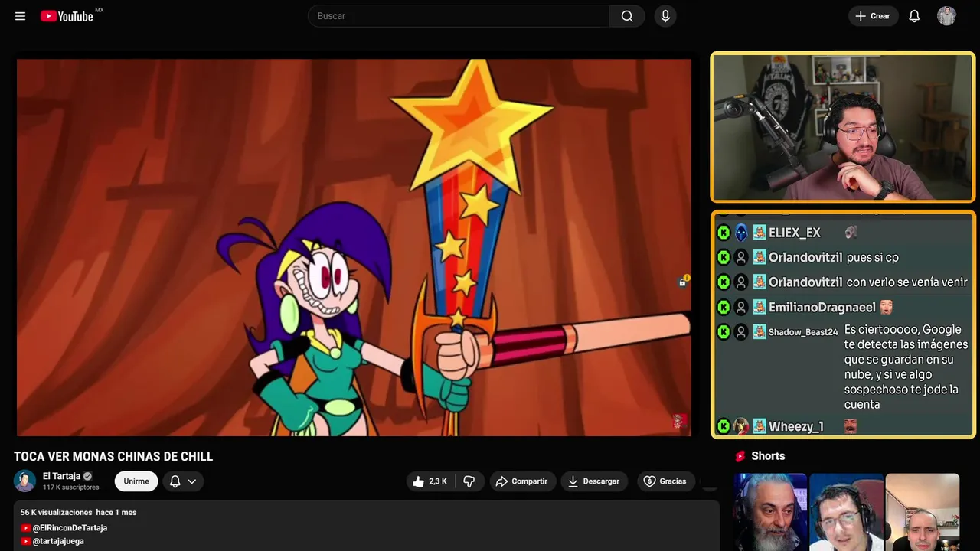
Task: Focus the Buscar search field
Action: pyautogui.click(x=459, y=16)
